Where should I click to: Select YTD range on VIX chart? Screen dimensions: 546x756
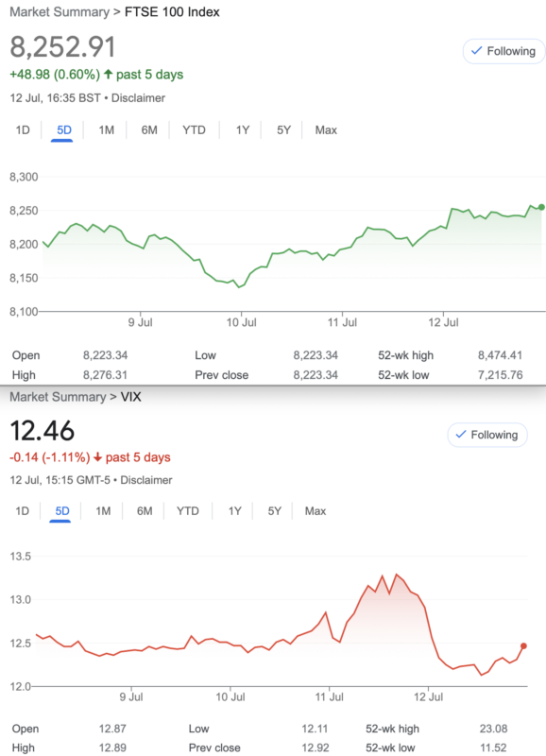pos(187,511)
